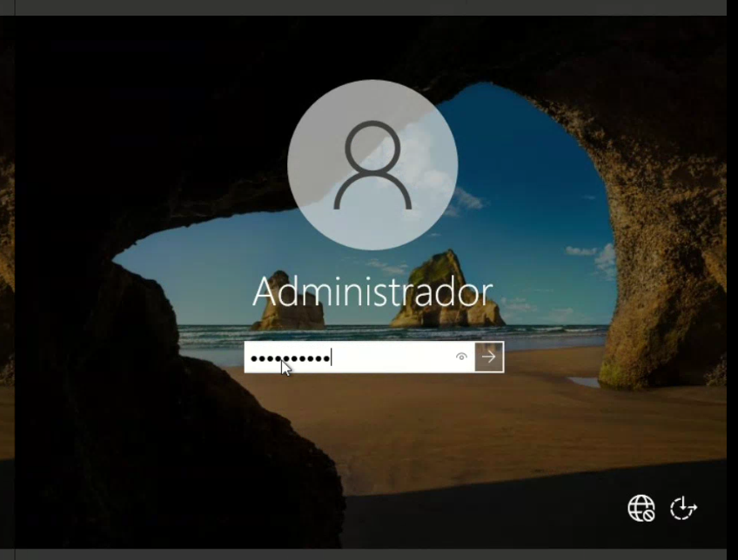Select the Administrador account name
This screenshot has width=738, height=560.
[372, 293]
